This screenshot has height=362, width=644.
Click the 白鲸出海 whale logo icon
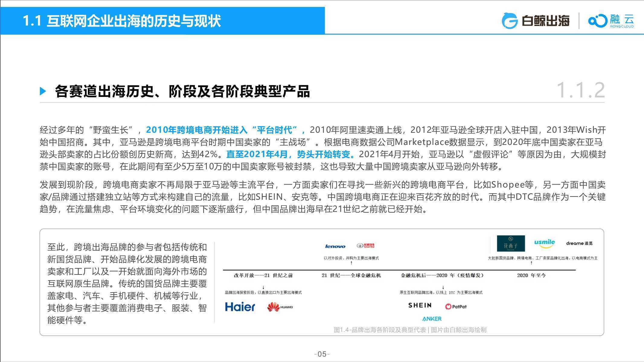(x=510, y=21)
